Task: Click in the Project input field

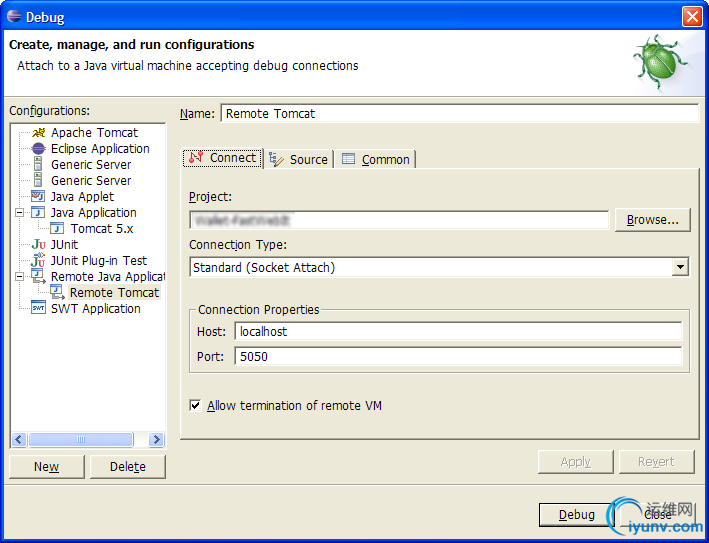Action: pyautogui.click(x=399, y=220)
